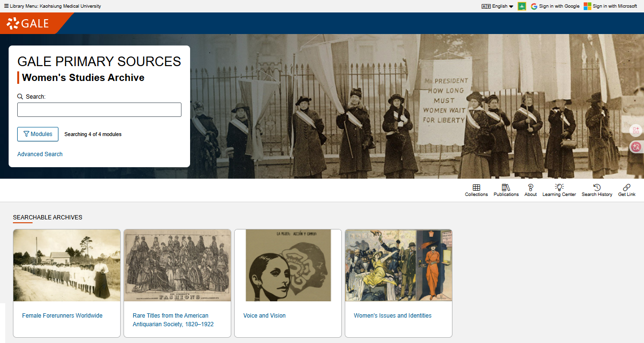Click the floating translate circle icon
Image resolution: width=644 pixels, height=343 pixels.
click(636, 147)
